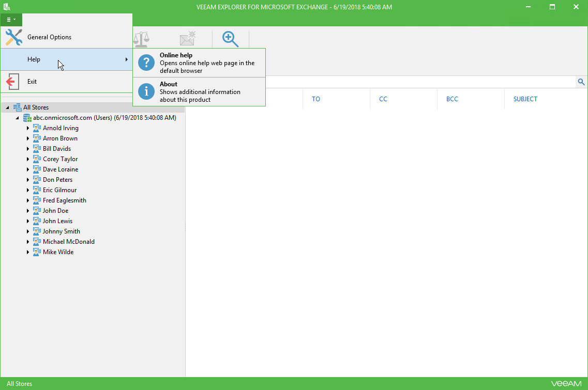
Task: Click the mailbox icon beside Michael McDonald
Action: [37, 242]
